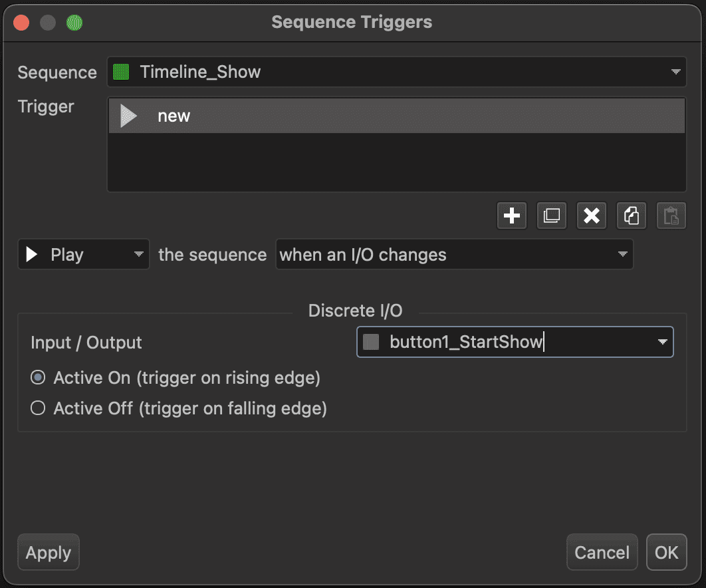Click the play triangle beside the new trigger

pos(128,116)
